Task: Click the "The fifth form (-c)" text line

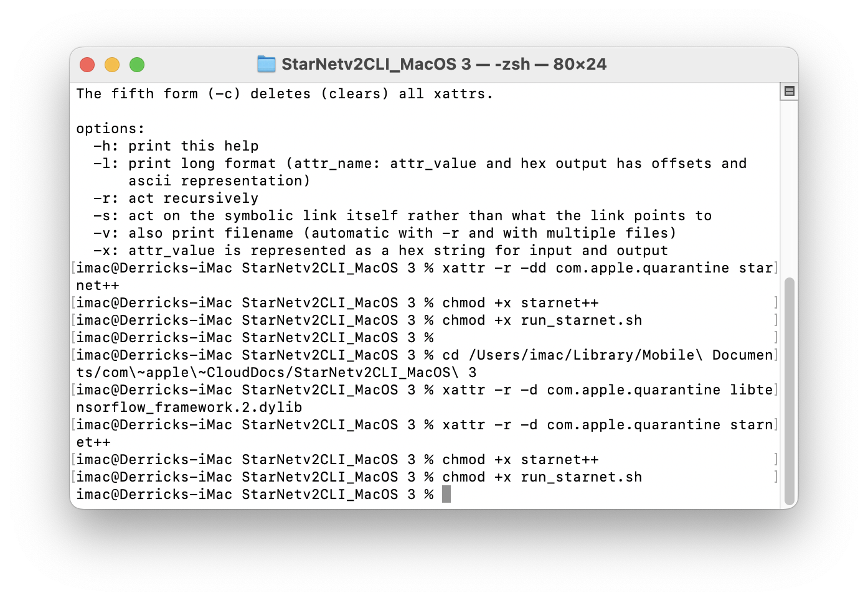Action: [x=285, y=94]
